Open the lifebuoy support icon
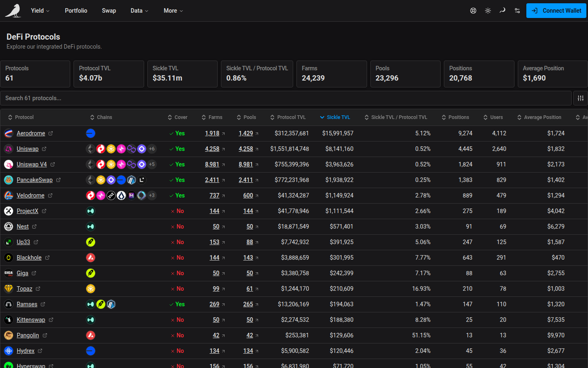Screen dimensions: 588x368 pyautogui.click(x=473, y=11)
